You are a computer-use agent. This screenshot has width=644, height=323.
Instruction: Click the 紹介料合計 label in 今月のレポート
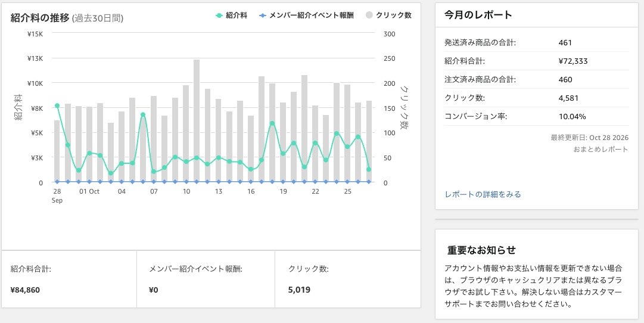(x=465, y=61)
